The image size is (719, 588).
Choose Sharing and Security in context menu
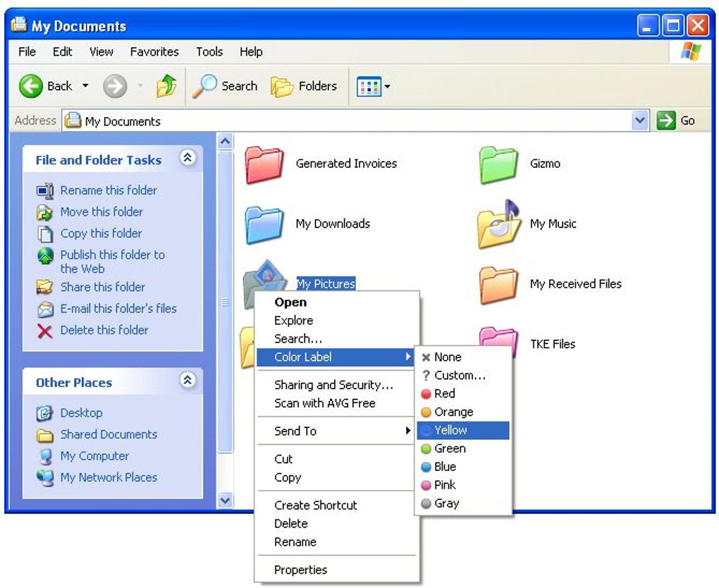click(337, 385)
